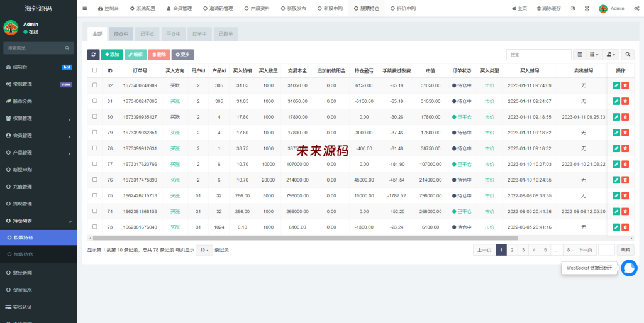Expand 会员管理 sidebar menu
Image resolution: width=644 pixels, height=323 pixels.
[x=38, y=136]
